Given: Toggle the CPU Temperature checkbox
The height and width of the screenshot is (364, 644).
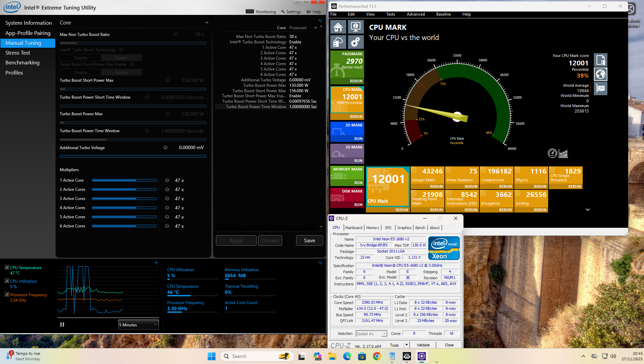Looking at the screenshot, I should [7, 267].
